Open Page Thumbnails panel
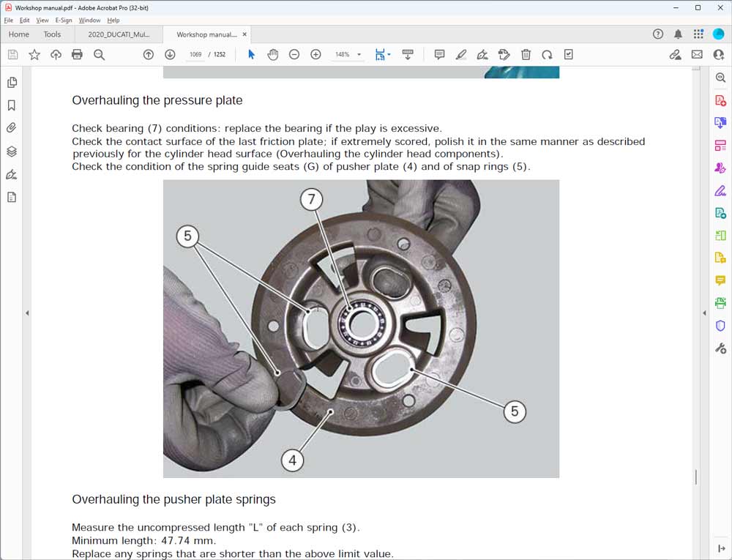Image resolution: width=732 pixels, height=560 pixels. (12, 83)
